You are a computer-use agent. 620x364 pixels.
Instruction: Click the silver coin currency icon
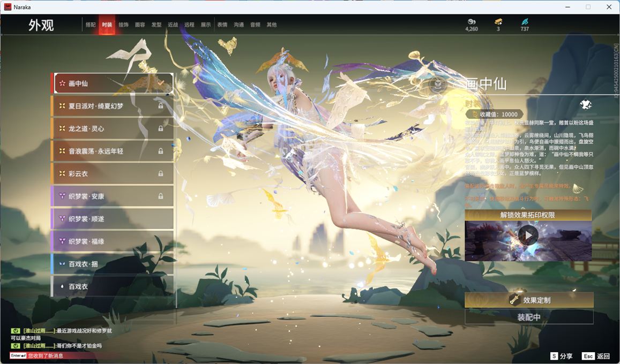click(x=472, y=22)
